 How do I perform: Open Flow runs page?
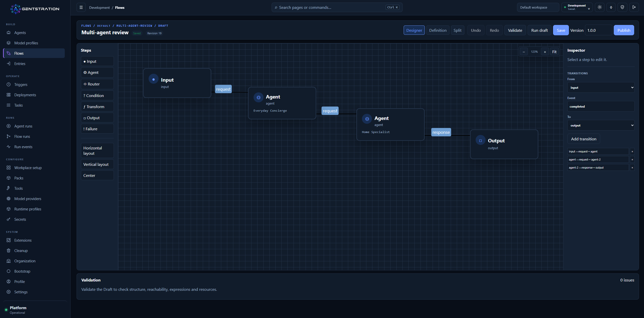click(34, 136)
